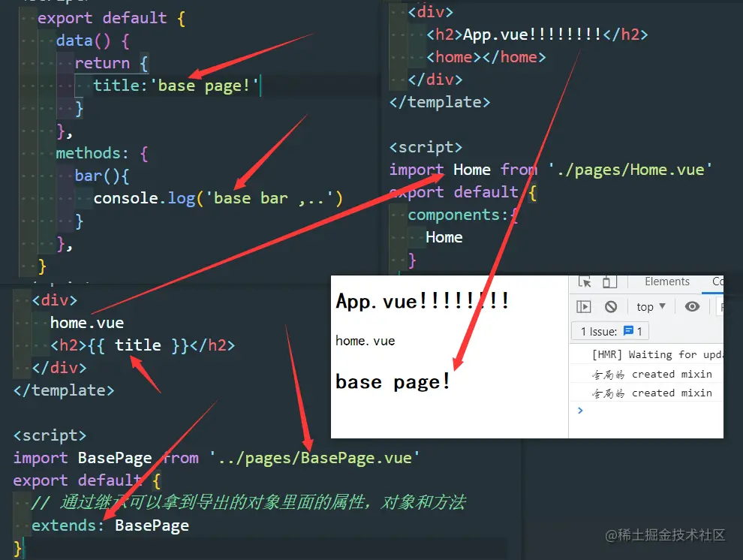Click the 'extends: BasePage' code line
Image resolution: width=743 pixels, height=560 pixels.
110,525
